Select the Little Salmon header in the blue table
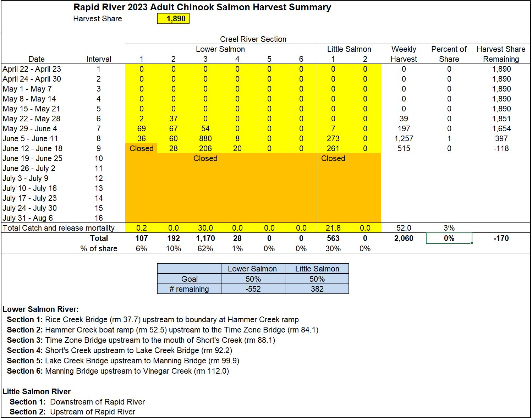Viewport: 532px width, 418px height. (x=317, y=269)
